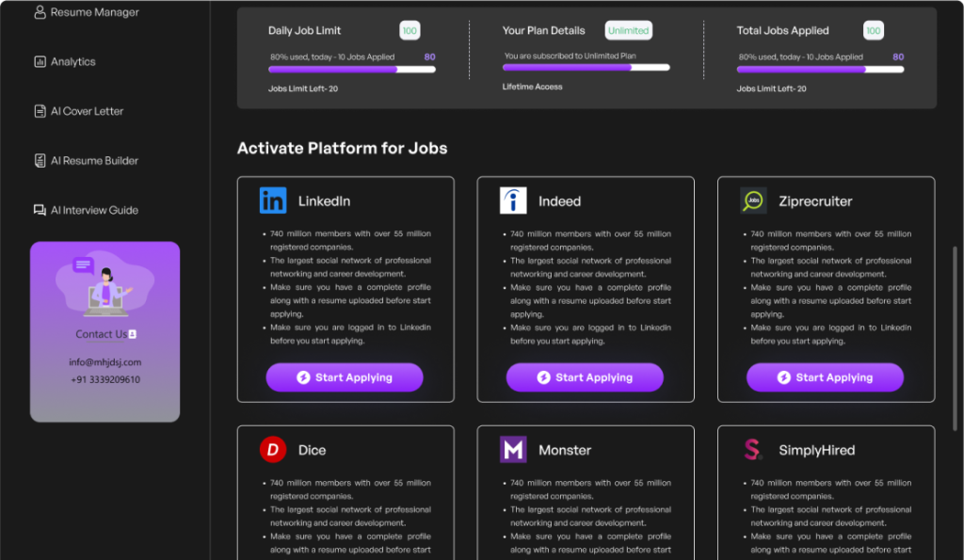Click the vertical page scrollbar
This screenshot has height=560, width=964.
click(955, 338)
